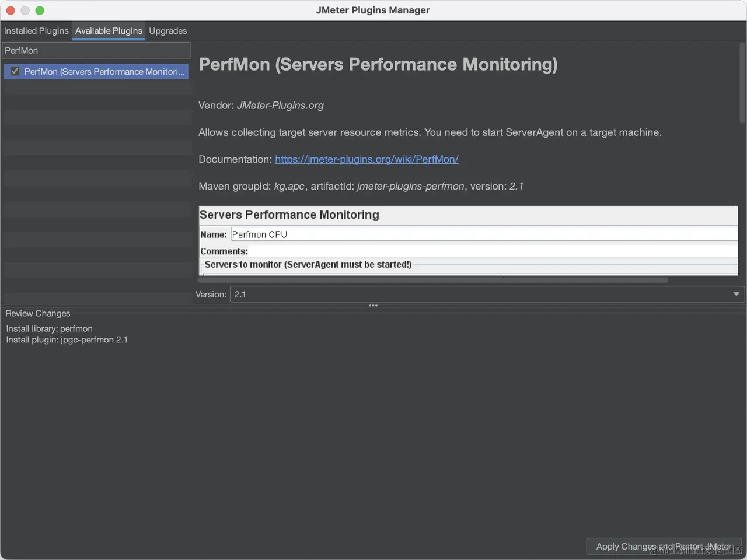Click the Version 2.1 combo box
747x560 pixels.
click(479, 295)
